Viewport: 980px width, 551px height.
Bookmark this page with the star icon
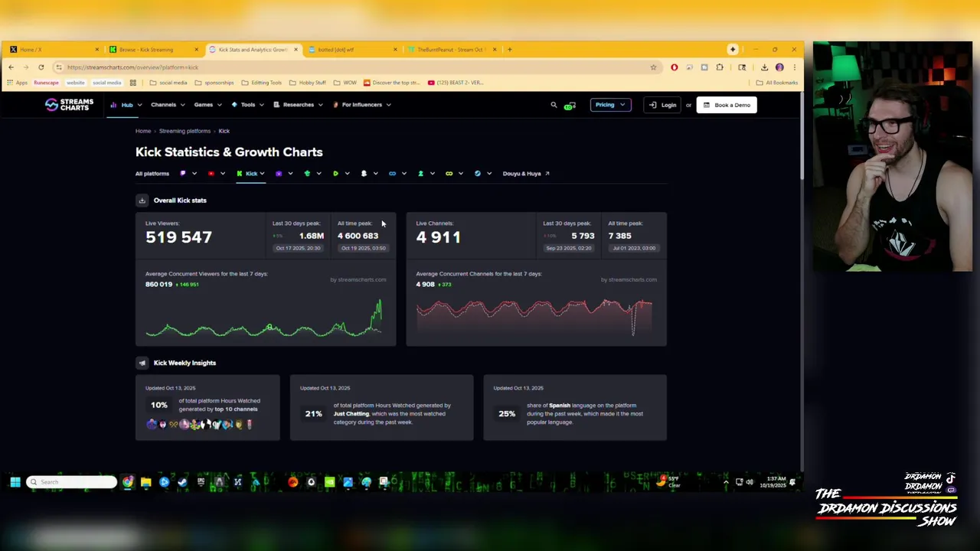pos(653,67)
